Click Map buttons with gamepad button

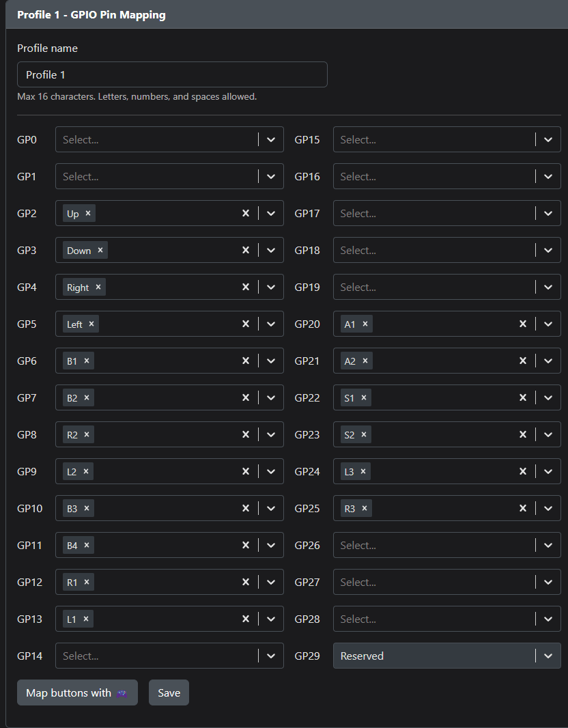[x=78, y=692]
